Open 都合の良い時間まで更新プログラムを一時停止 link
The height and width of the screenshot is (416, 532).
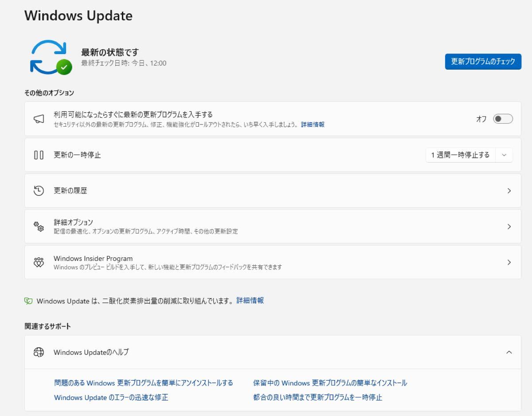coord(318,397)
